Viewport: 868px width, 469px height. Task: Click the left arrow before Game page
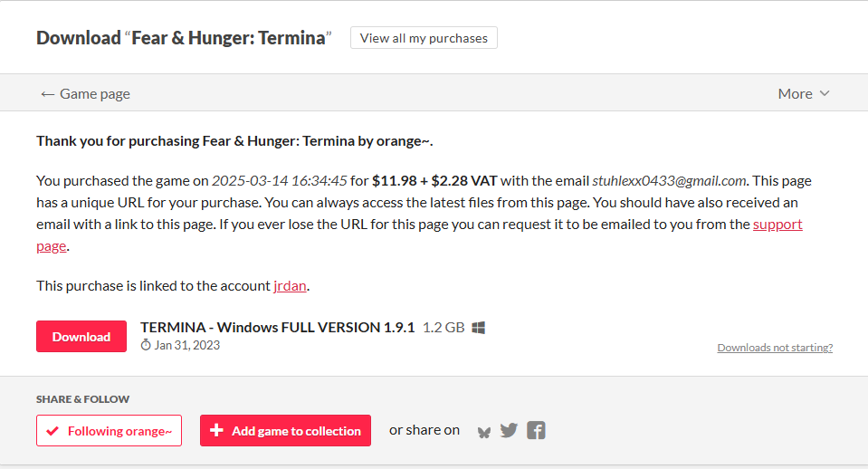[x=48, y=94]
